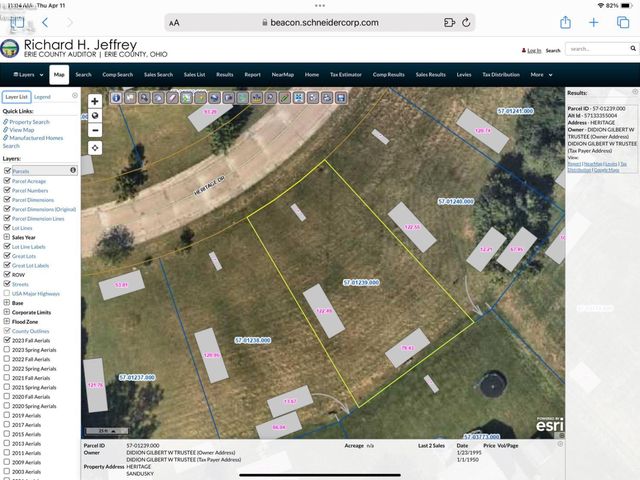The height and width of the screenshot is (480, 640).
Task: Open the Property Search quick link
Action: click(x=29, y=122)
